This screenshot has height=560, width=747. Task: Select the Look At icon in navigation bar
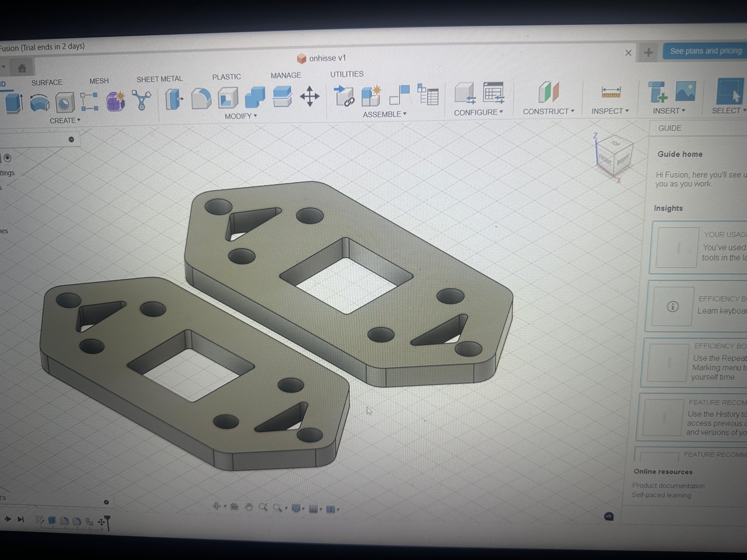(x=234, y=506)
